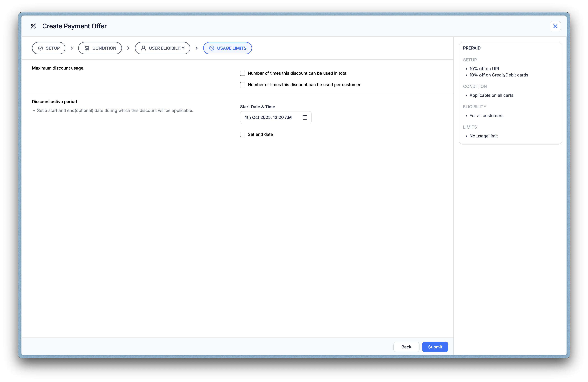588x382 pixels.
Task: Switch to the CONDITION step tab
Action: click(100, 48)
